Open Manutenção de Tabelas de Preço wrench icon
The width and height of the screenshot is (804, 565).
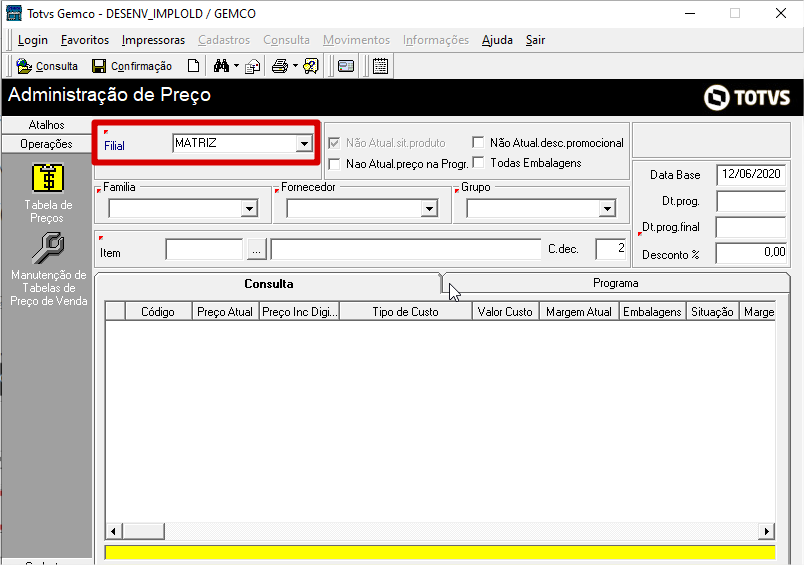48,248
